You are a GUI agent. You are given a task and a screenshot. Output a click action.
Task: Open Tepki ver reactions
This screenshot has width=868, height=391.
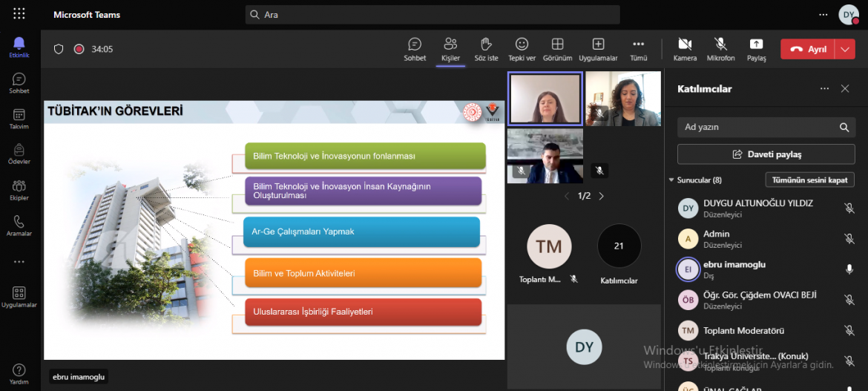click(x=522, y=49)
